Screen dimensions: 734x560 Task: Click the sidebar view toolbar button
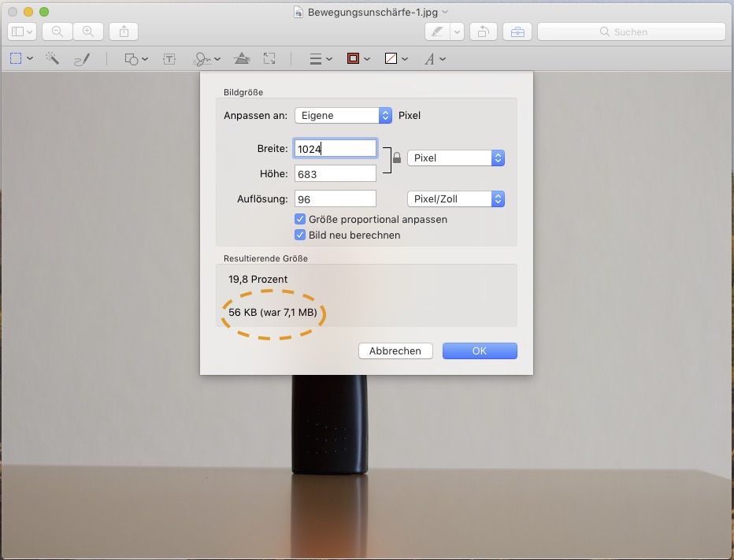click(22, 32)
